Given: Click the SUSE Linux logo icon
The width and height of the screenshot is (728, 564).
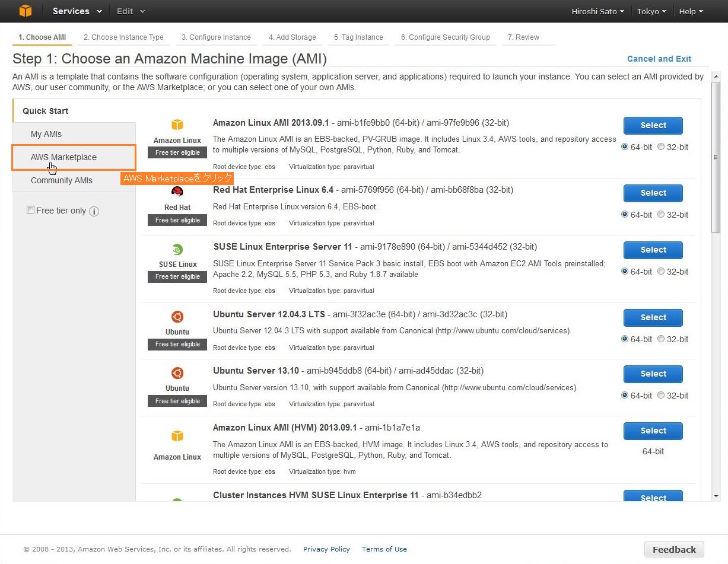Looking at the screenshot, I should point(177,250).
